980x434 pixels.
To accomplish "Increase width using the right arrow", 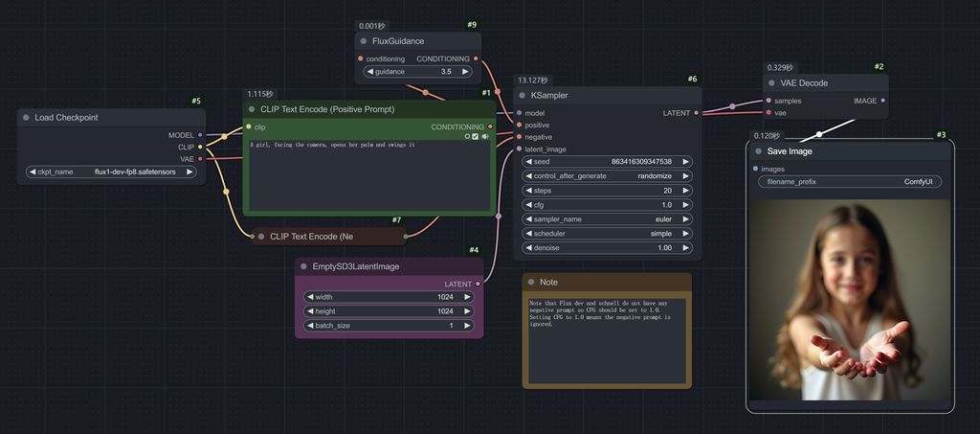I will click(x=467, y=297).
